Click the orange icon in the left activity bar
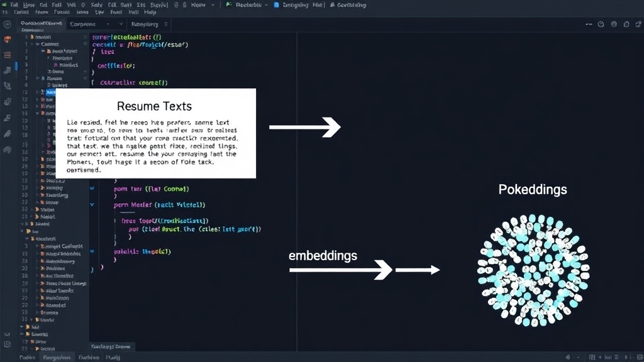The image size is (644, 362). (x=8, y=40)
